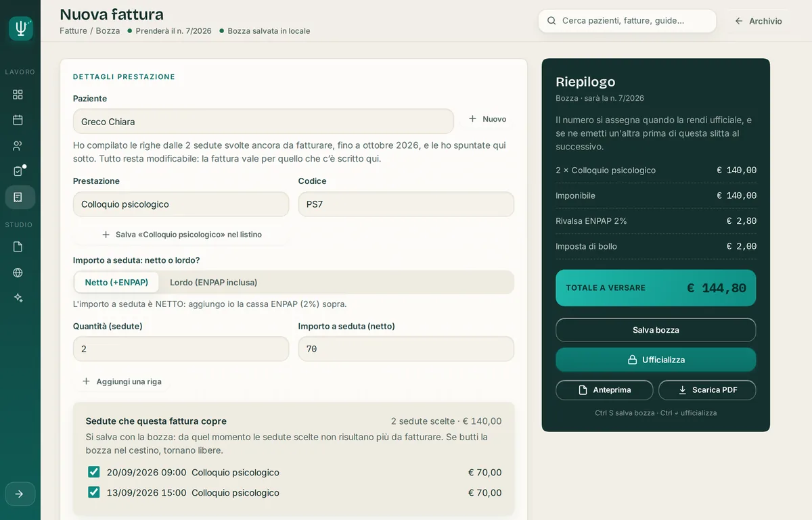The image size is (812, 520).
Task: Click the psi logo icon in the sidebar
Action: coord(20,28)
